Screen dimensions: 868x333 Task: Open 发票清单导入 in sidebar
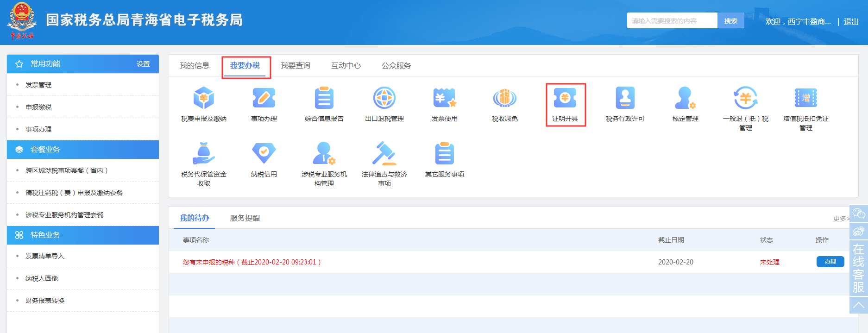45,256
